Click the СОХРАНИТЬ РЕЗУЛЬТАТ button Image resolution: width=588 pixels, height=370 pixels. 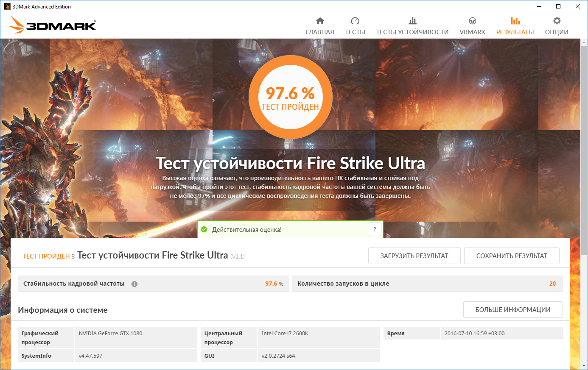[x=512, y=256]
